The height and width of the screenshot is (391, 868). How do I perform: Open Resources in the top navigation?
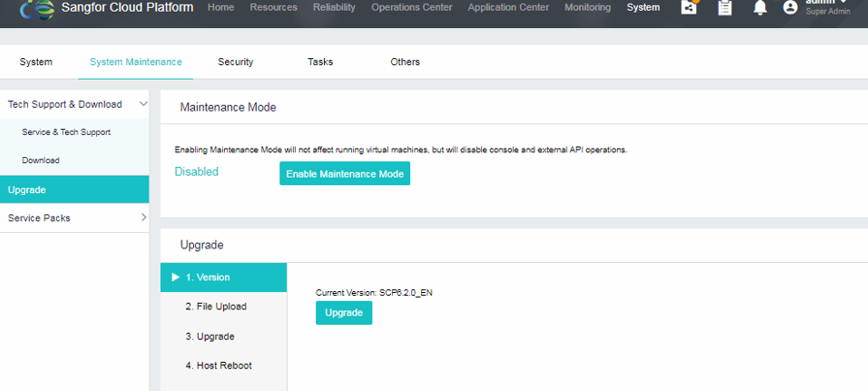[x=273, y=8]
